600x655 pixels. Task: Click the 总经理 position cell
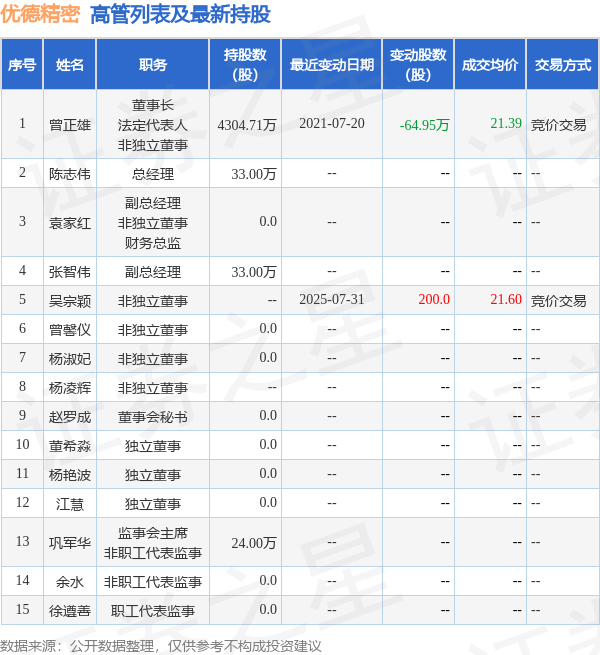(153, 174)
